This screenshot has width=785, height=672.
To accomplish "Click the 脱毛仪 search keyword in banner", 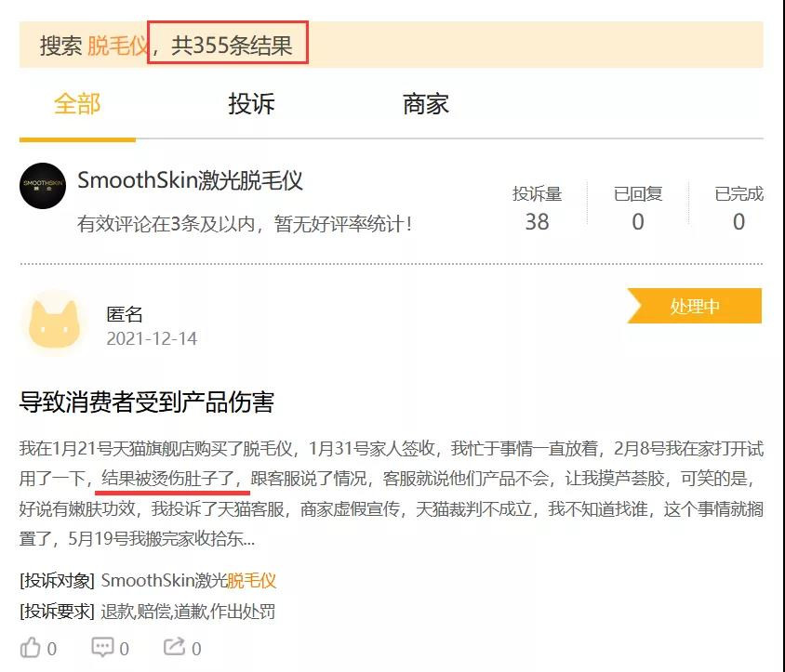I will pos(117,46).
